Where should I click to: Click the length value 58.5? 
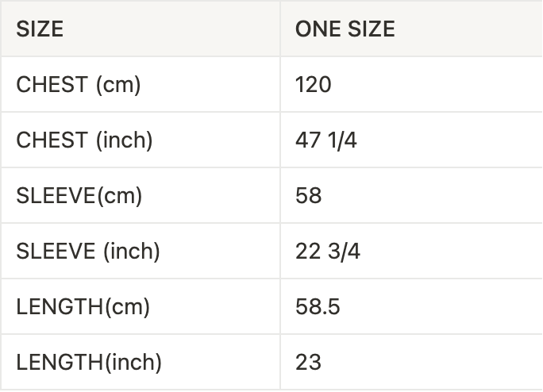[318, 307]
